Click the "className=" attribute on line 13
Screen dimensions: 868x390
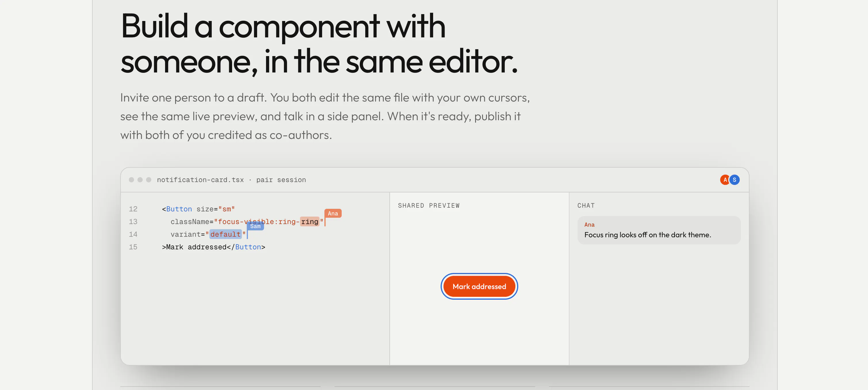pyautogui.click(x=192, y=222)
